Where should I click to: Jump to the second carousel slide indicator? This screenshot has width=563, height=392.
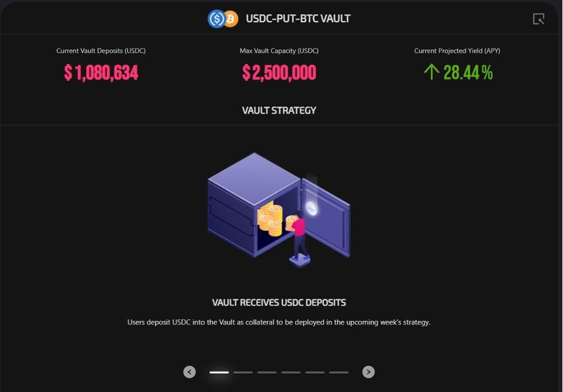click(243, 372)
